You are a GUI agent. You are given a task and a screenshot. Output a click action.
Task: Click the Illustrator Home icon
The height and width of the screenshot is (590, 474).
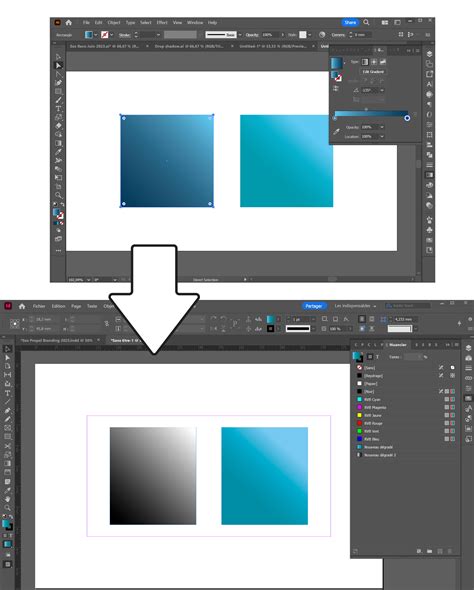[x=68, y=23]
